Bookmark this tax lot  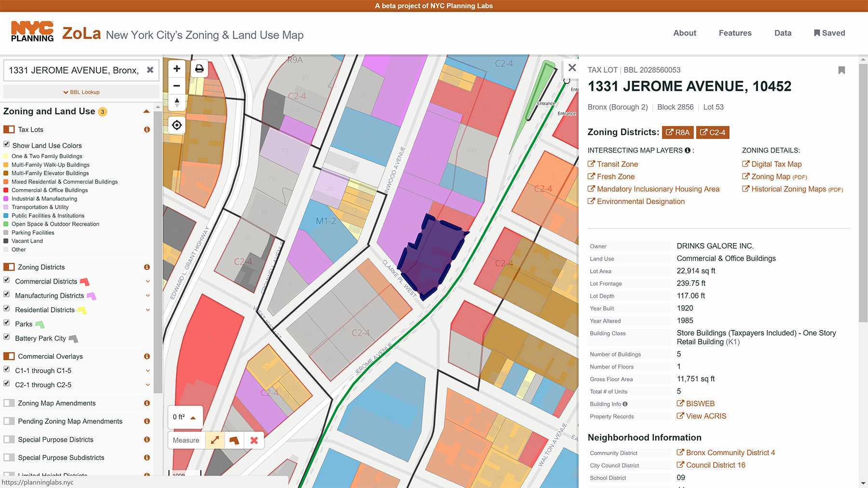(x=841, y=70)
